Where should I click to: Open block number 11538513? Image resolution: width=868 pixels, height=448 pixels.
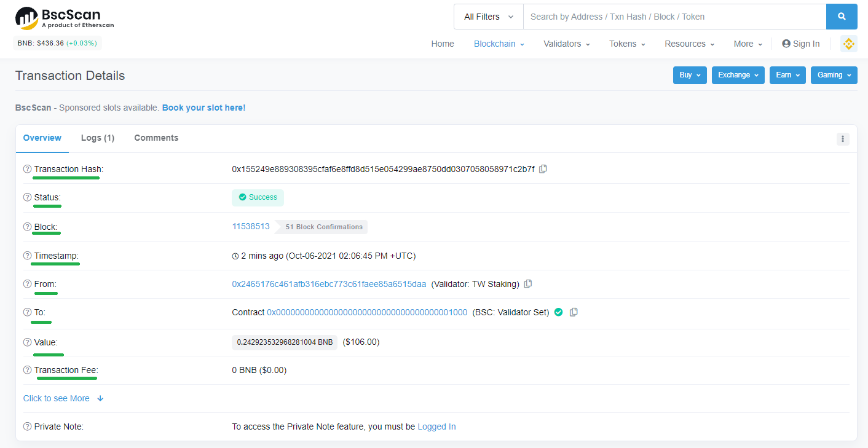(x=251, y=226)
